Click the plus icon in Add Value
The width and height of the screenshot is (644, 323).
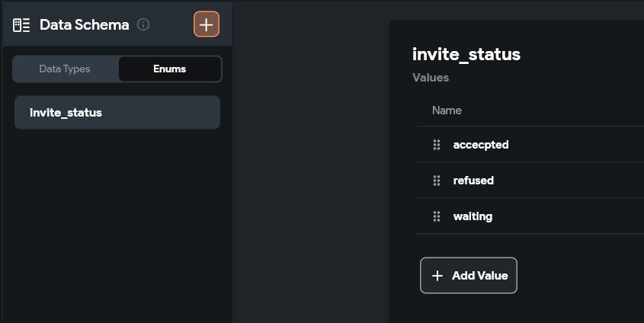click(x=437, y=276)
